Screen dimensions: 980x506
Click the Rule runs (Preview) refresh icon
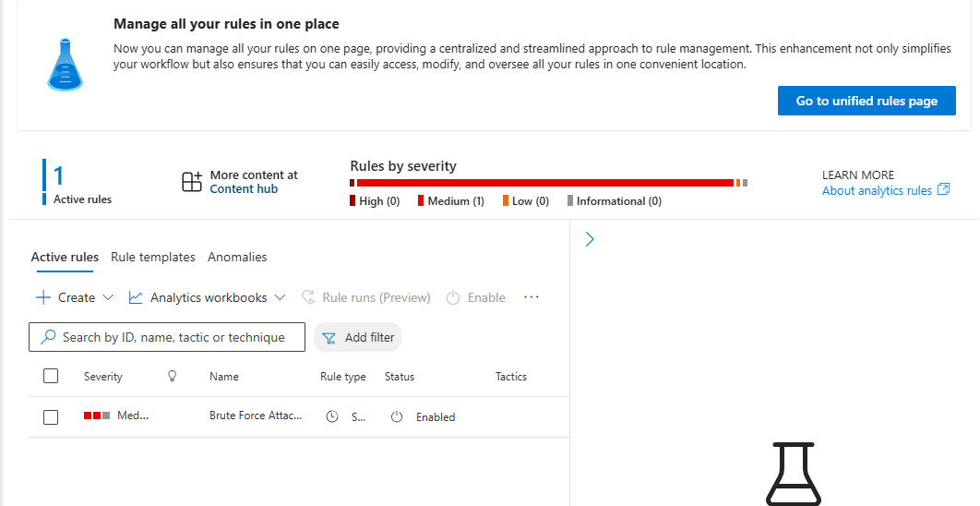coord(308,297)
